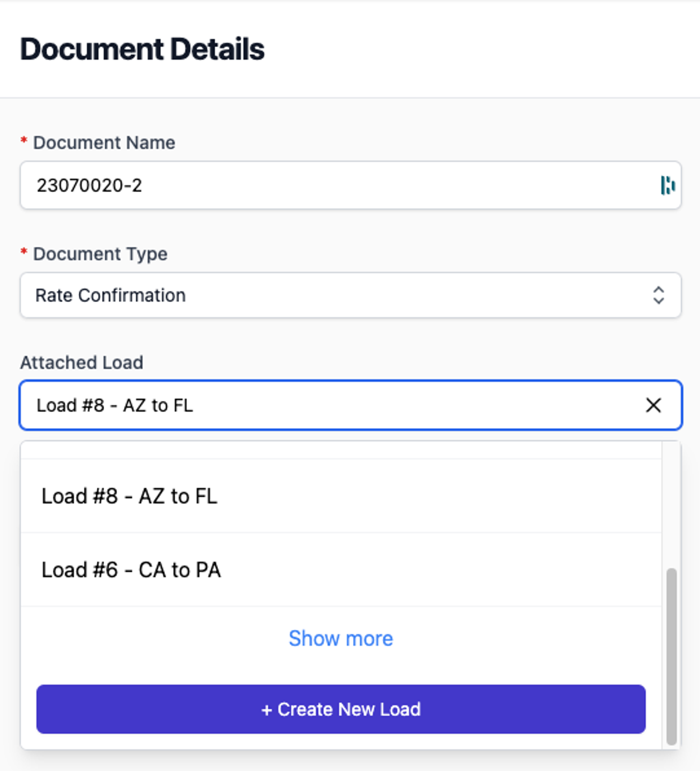Screen dimensions: 700x771
Task: Click the Create New Load button
Action: (341, 709)
